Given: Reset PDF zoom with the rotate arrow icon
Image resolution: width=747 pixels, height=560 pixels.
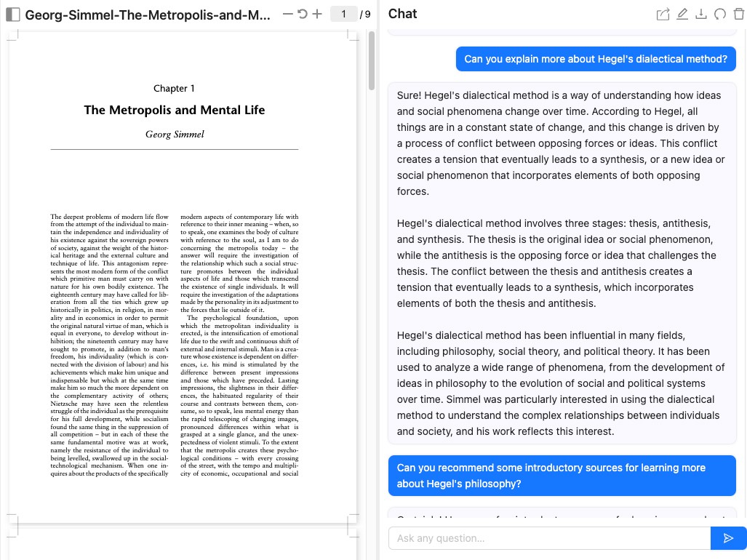Looking at the screenshot, I should pos(302,14).
